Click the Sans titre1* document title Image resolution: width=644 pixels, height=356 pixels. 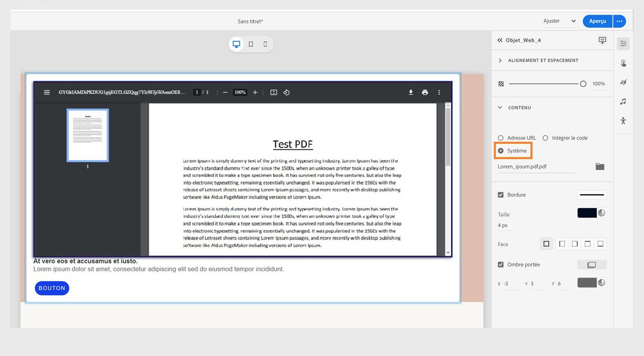coord(250,21)
